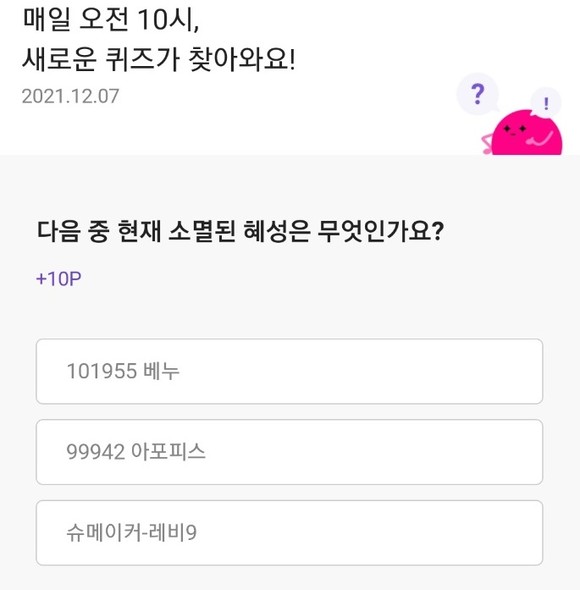Screen dimensions: 580x590
Task: Click the word 아포피스 in the second option
Action: [x=168, y=452]
